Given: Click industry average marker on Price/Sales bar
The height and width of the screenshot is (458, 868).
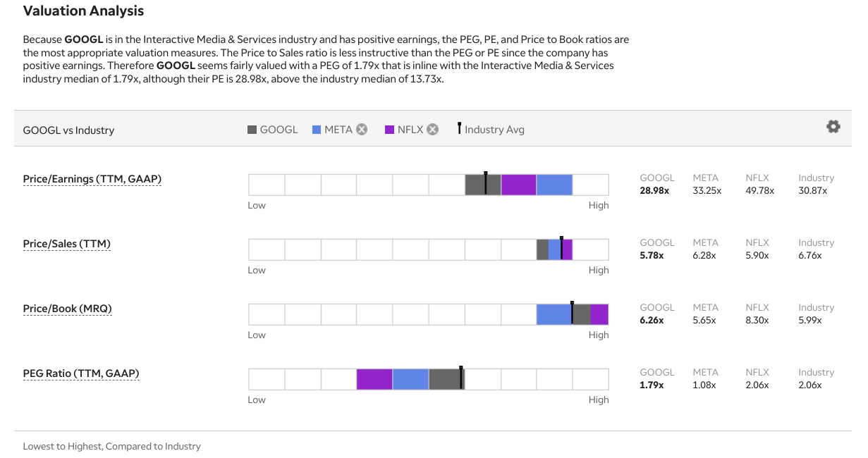Looking at the screenshot, I should (x=561, y=248).
